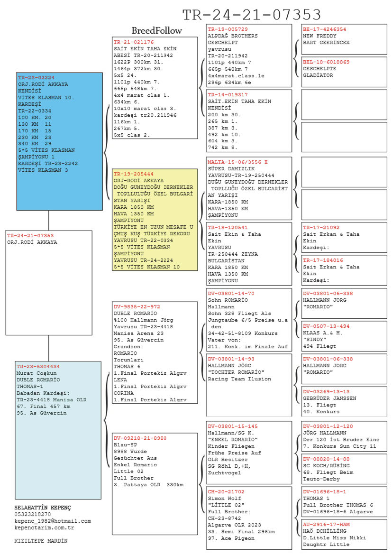Open the DV-03801-14-70 Sohn Romario box

tap(248, 320)
